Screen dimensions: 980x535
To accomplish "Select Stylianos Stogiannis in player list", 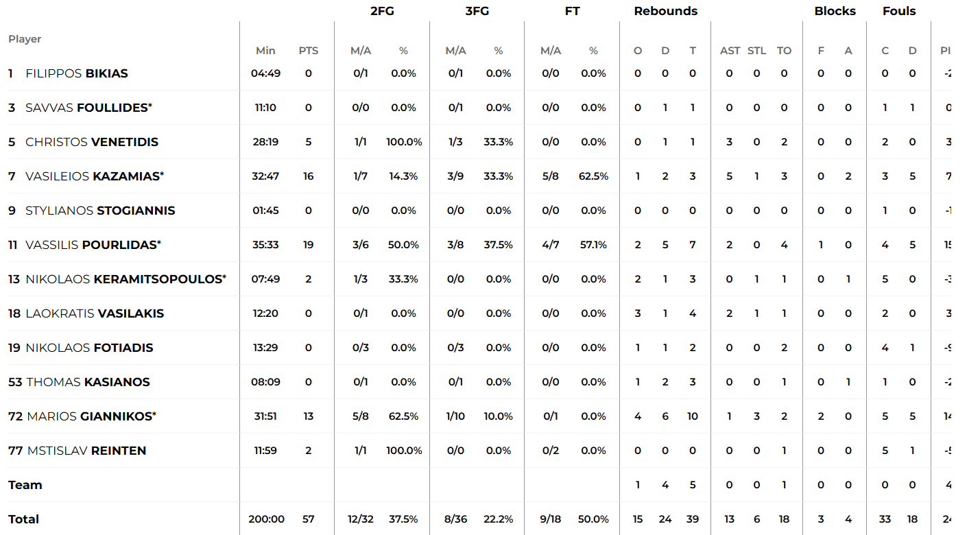I will tap(100, 211).
